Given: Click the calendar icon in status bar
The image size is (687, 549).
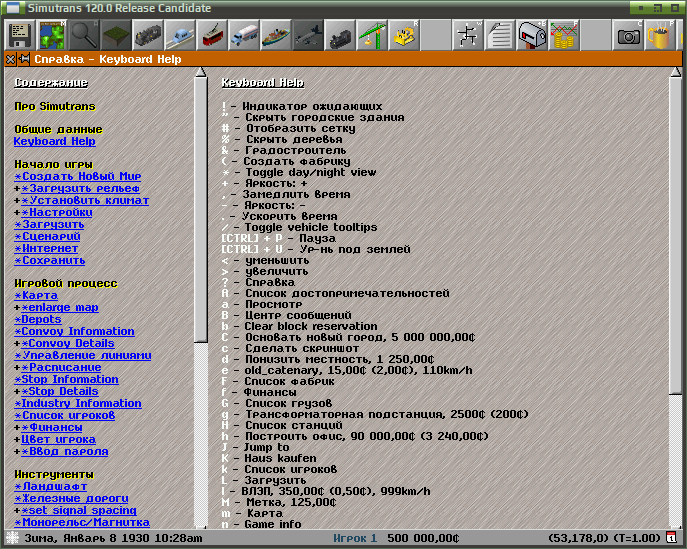Looking at the screenshot, I should [671, 538].
